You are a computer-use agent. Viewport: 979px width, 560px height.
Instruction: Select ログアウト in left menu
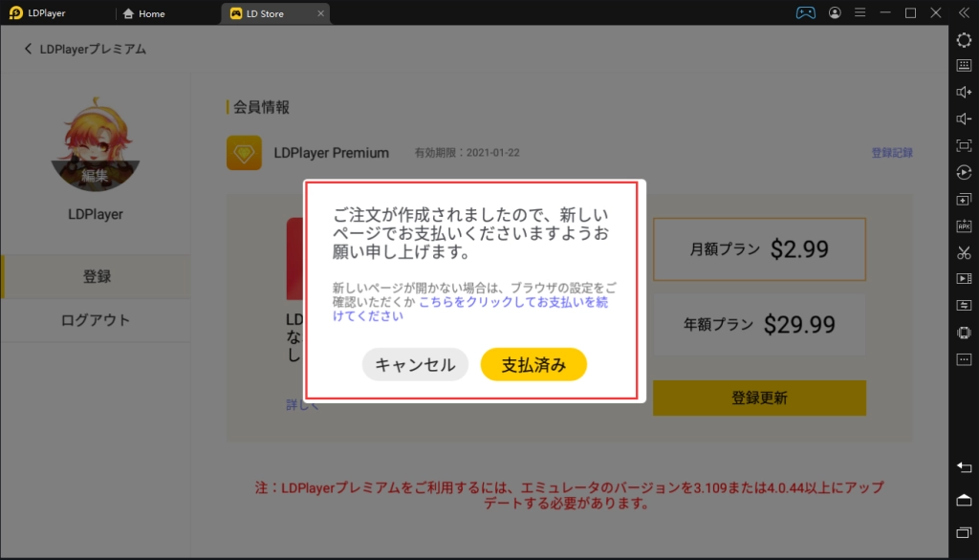(x=97, y=320)
